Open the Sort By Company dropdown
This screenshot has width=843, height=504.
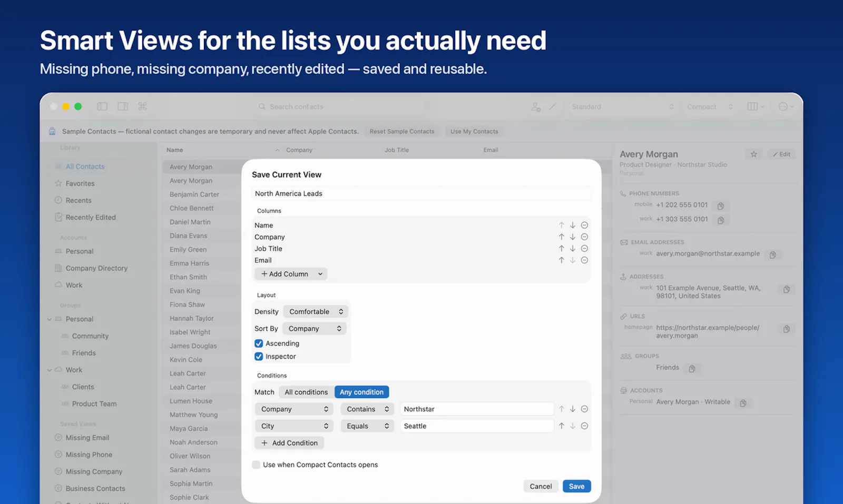tap(314, 329)
